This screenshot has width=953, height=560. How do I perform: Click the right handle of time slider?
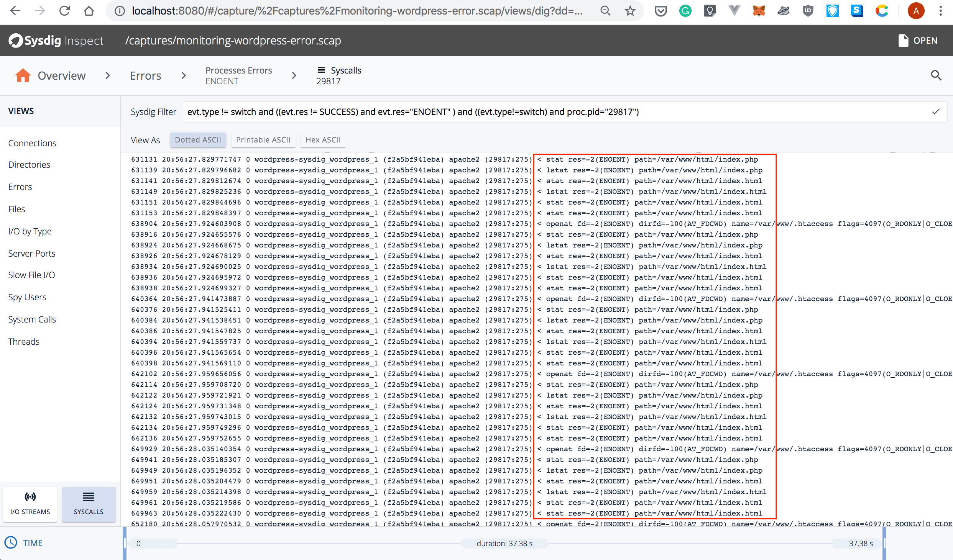[x=884, y=543]
